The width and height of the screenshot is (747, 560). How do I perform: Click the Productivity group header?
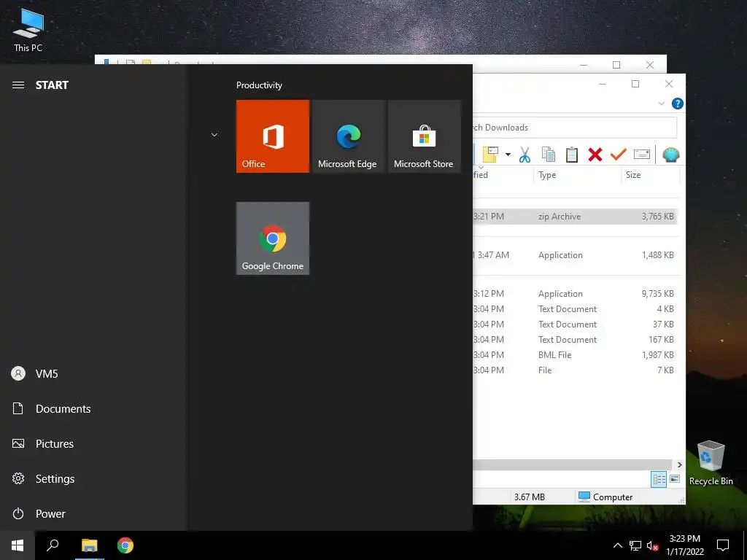(x=259, y=85)
